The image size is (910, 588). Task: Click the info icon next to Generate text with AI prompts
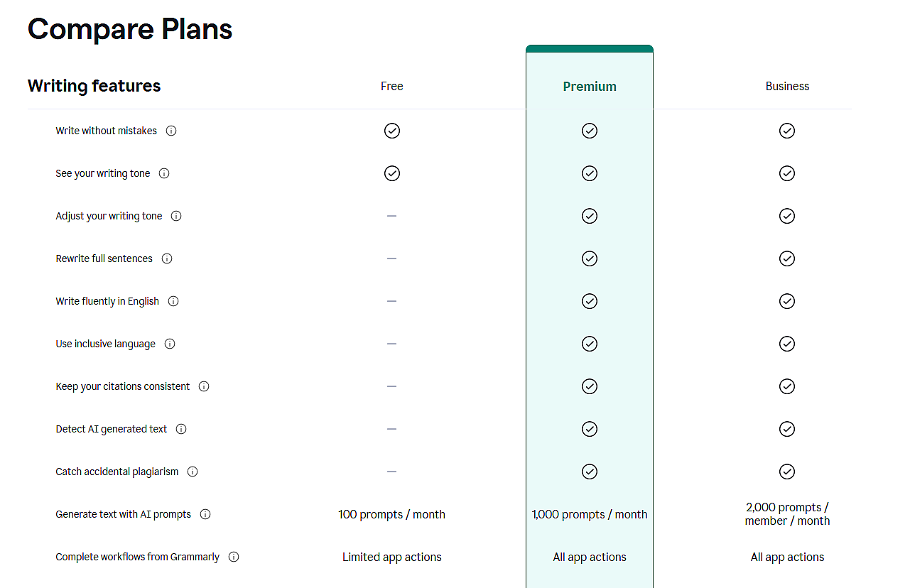pos(205,514)
